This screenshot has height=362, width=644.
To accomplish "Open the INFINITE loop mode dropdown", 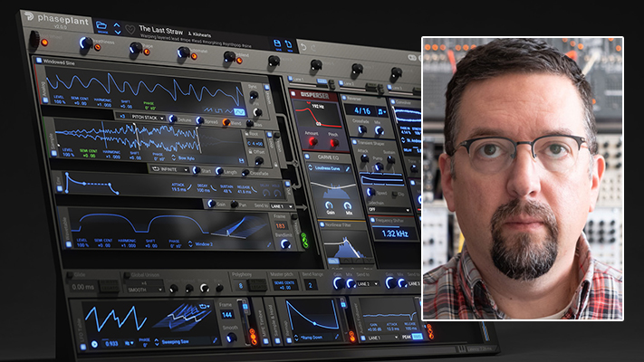I will pyautogui.click(x=173, y=168).
